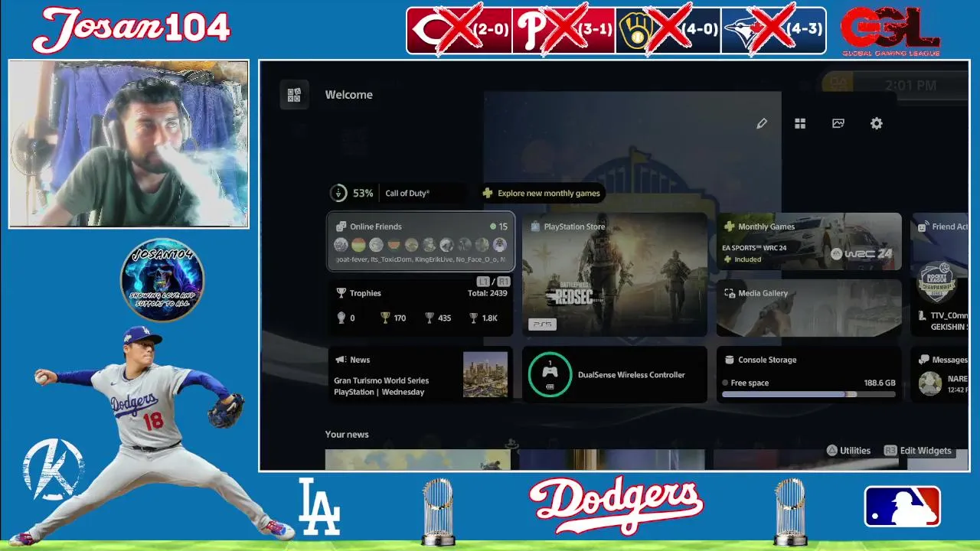980x551 pixels.
Task: Click the triangle button icon beside Utilities
Action: (x=832, y=451)
